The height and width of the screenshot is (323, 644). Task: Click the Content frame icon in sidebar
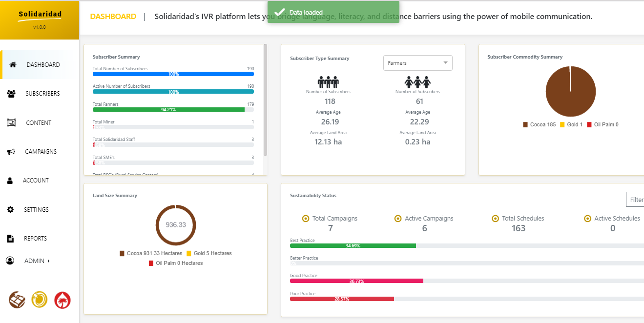point(11,123)
